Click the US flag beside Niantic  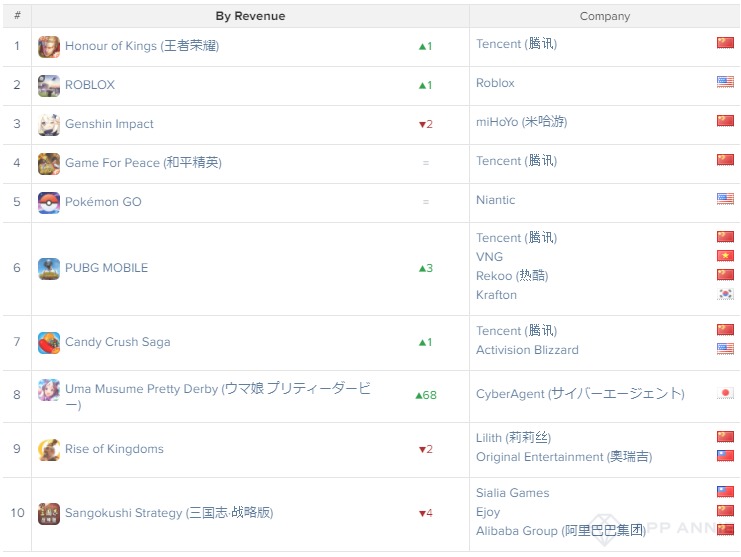coord(725,198)
